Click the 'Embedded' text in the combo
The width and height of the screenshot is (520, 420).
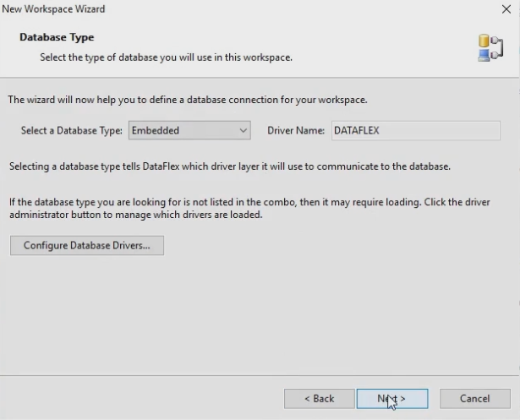pyautogui.click(x=155, y=131)
